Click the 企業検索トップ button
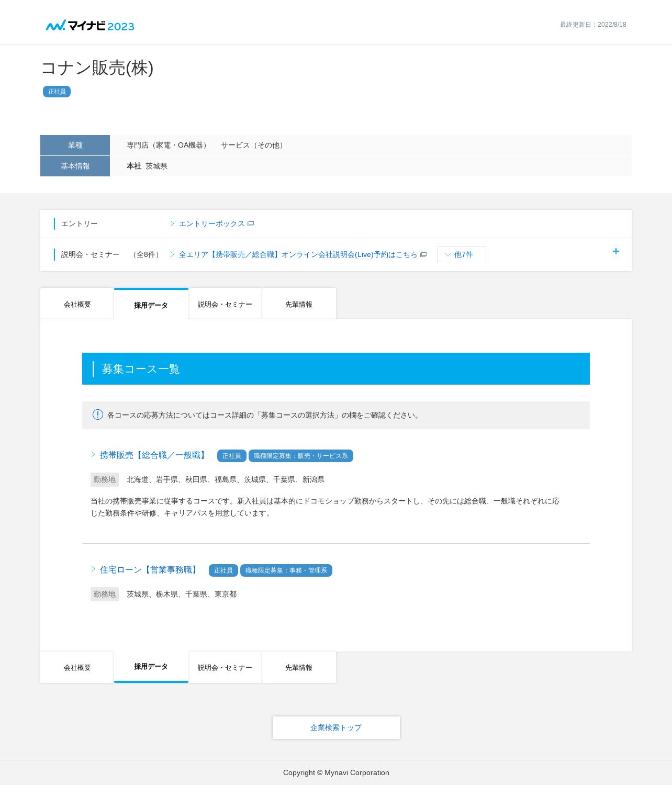The width and height of the screenshot is (672, 785). pyautogui.click(x=336, y=727)
